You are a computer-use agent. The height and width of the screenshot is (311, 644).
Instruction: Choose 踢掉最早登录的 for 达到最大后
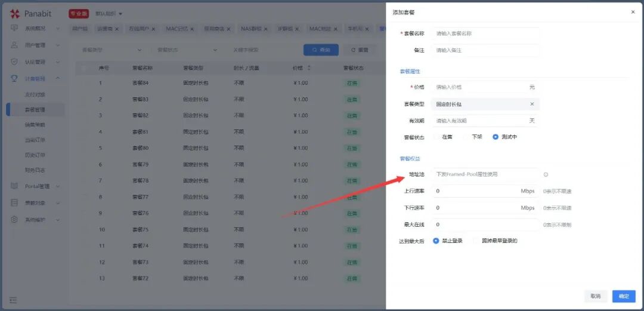pos(476,241)
